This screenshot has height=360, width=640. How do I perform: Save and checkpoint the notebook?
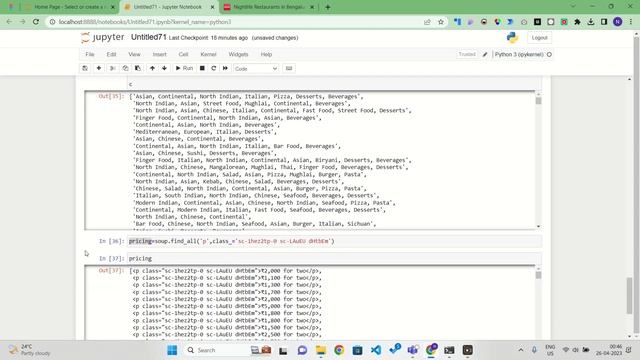click(85, 68)
